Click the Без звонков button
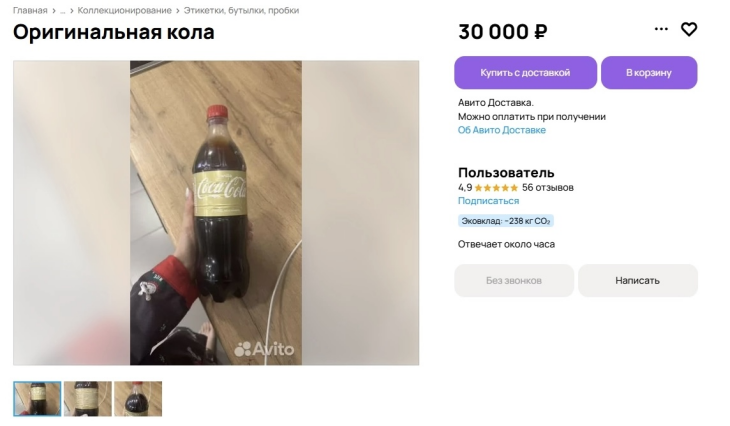 click(514, 281)
